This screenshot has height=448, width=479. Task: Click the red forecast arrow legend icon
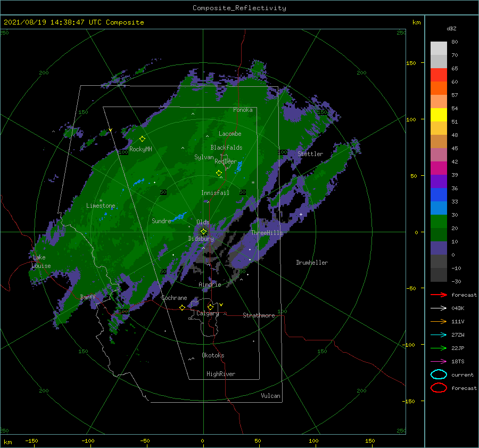point(439,295)
